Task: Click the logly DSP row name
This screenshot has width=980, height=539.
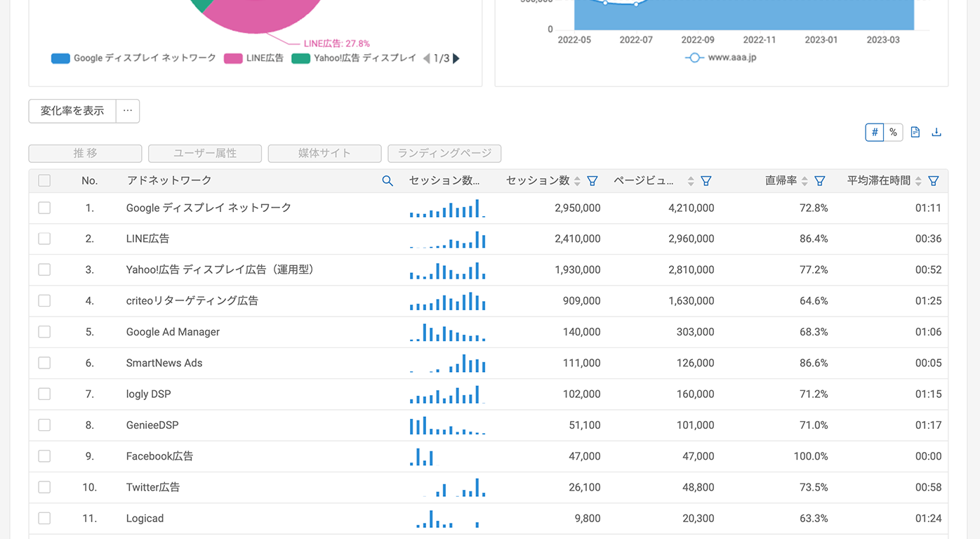Action: pos(148,394)
